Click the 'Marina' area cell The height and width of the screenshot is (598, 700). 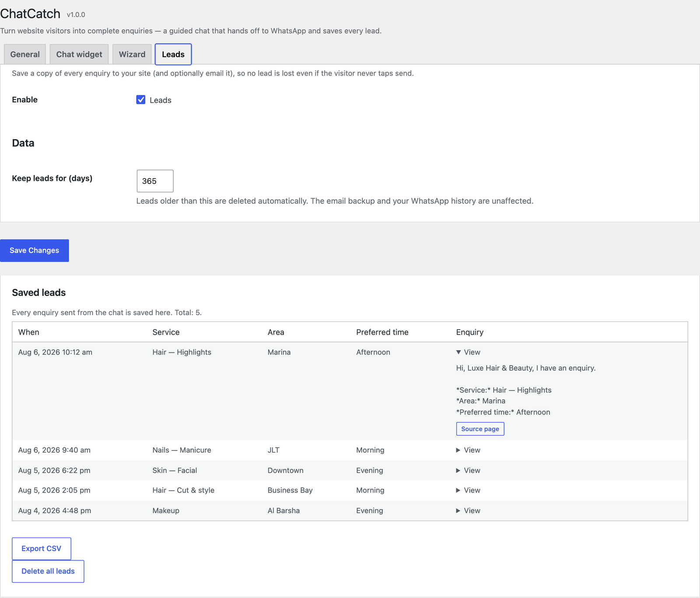click(279, 352)
